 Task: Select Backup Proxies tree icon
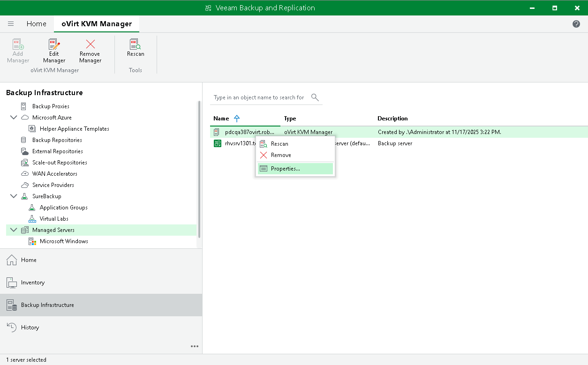(24, 106)
